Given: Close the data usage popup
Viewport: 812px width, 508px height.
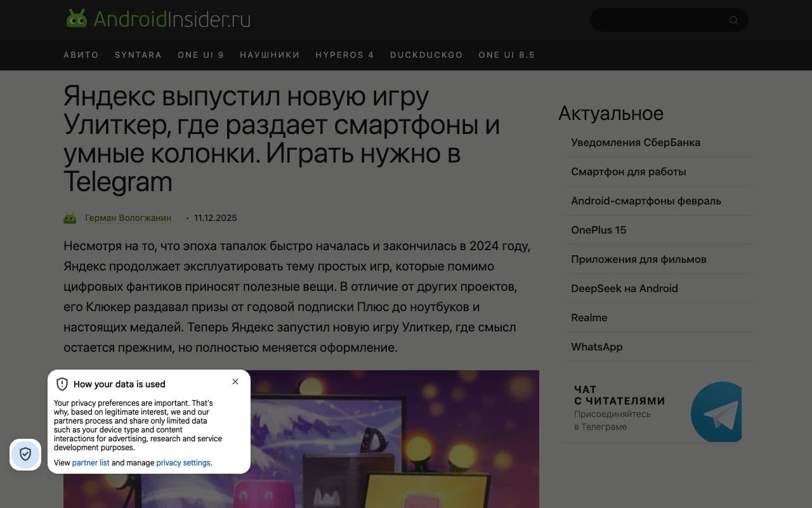Looking at the screenshot, I should [235, 382].
